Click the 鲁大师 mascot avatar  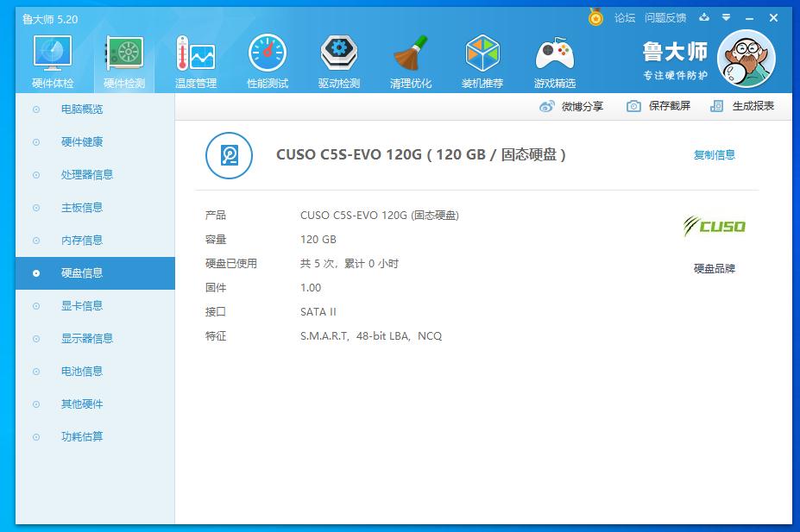[746, 57]
